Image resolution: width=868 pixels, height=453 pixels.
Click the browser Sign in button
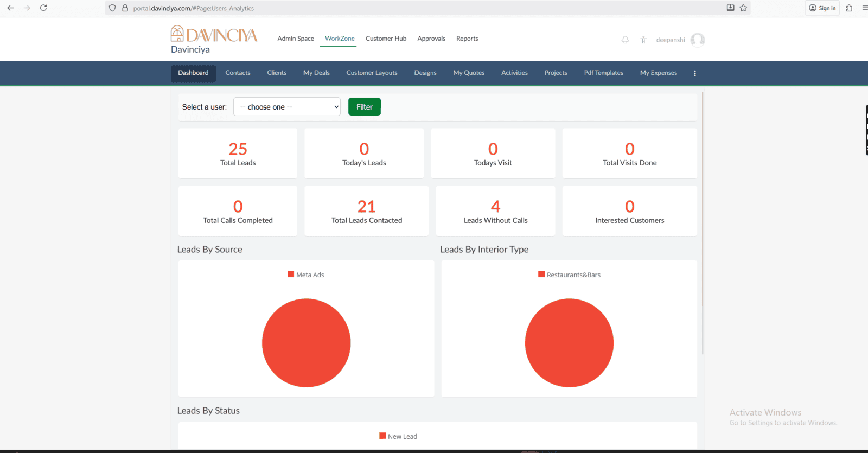pyautogui.click(x=822, y=8)
